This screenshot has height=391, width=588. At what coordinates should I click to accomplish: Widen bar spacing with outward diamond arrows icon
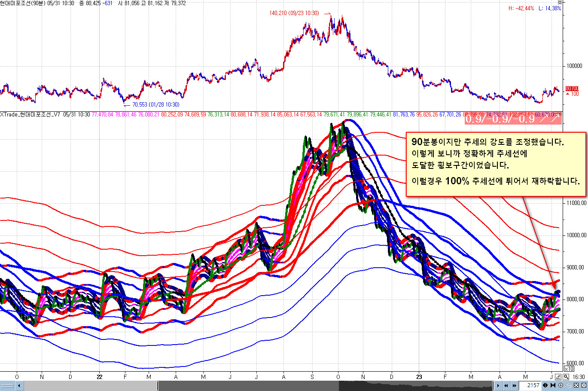pyautogui.click(x=545, y=385)
